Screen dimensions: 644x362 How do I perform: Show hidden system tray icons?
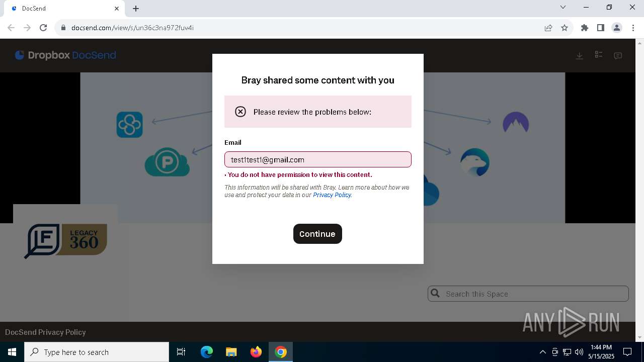pyautogui.click(x=542, y=352)
